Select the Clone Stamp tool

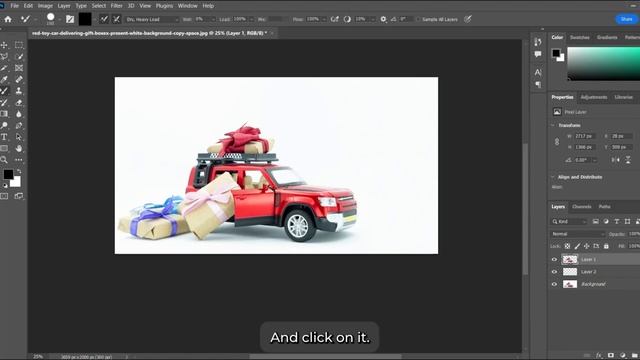pyautogui.click(x=19, y=91)
